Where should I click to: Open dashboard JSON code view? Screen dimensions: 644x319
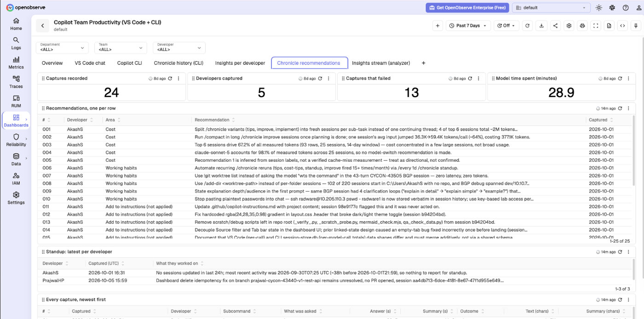(x=622, y=26)
